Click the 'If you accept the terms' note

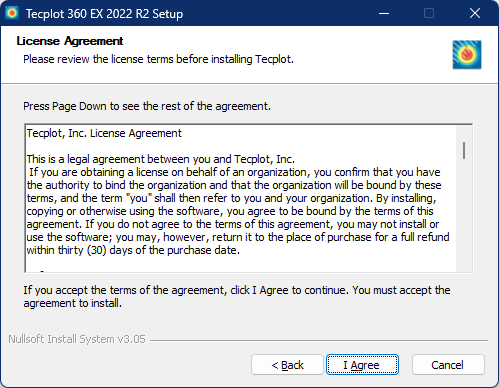237,296
